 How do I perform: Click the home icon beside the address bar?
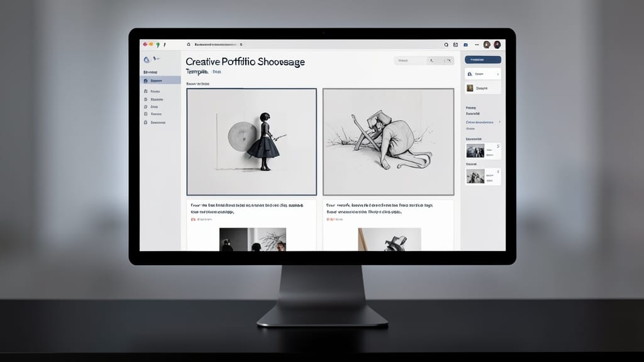pos(189,45)
